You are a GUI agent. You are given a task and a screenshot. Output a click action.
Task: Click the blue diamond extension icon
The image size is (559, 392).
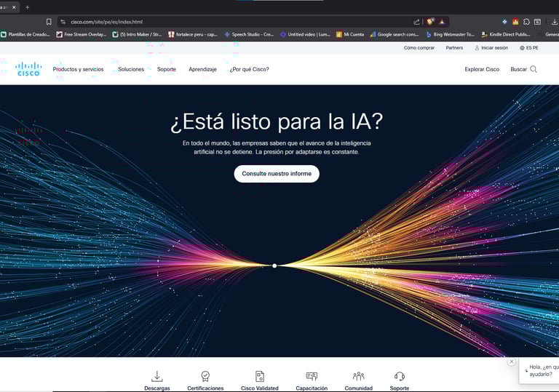pos(504,22)
